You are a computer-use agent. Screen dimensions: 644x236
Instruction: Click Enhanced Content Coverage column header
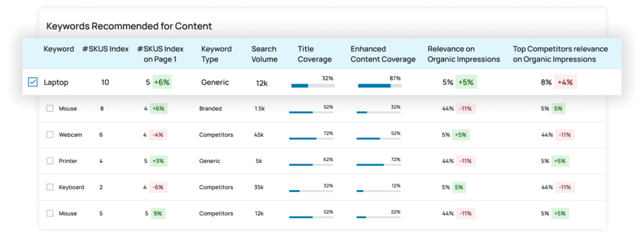tap(383, 54)
